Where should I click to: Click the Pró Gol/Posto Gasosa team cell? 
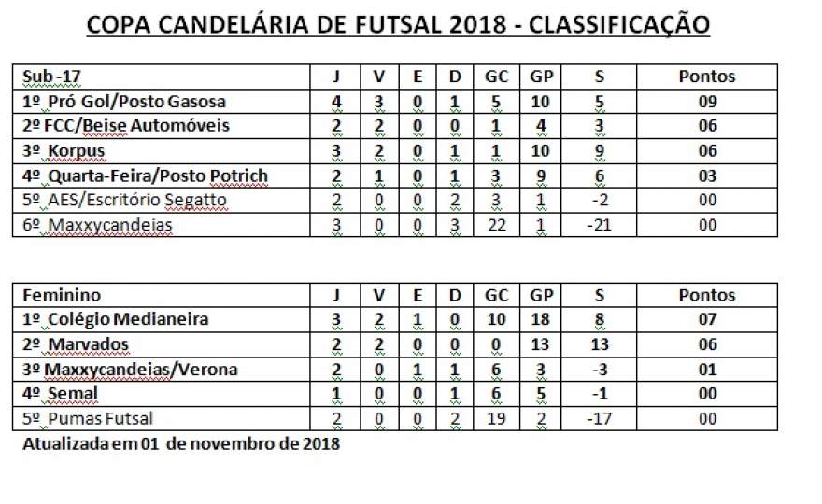pyautogui.click(x=162, y=102)
